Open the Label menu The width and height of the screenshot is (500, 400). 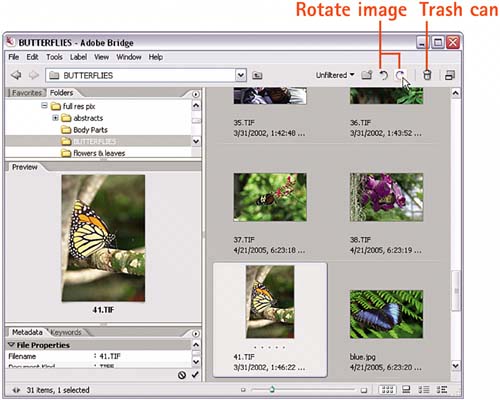click(x=78, y=57)
